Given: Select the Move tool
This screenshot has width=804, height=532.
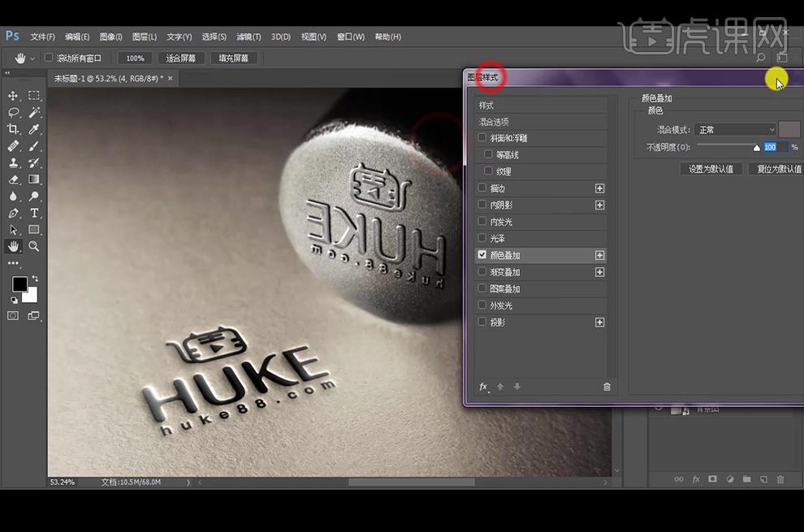Looking at the screenshot, I should (13, 96).
